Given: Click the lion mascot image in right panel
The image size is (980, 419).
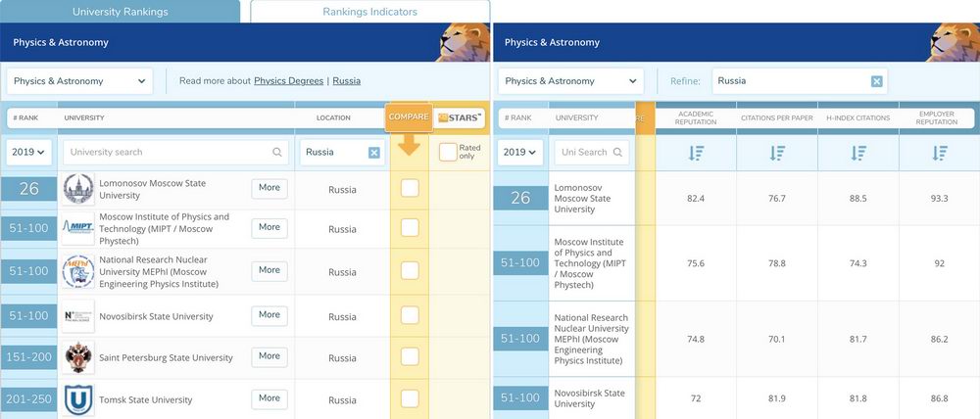Looking at the screenshot, I should tap(954, 42).
